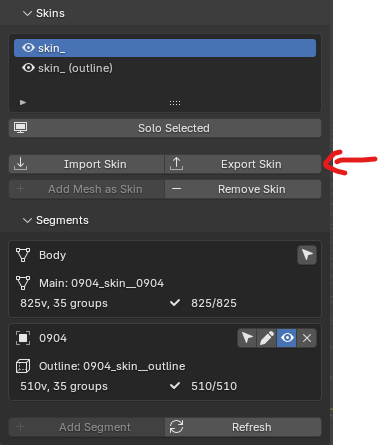Click the skin list resize grip dots
Screen dimensions: 378x445
pos(175,103)
